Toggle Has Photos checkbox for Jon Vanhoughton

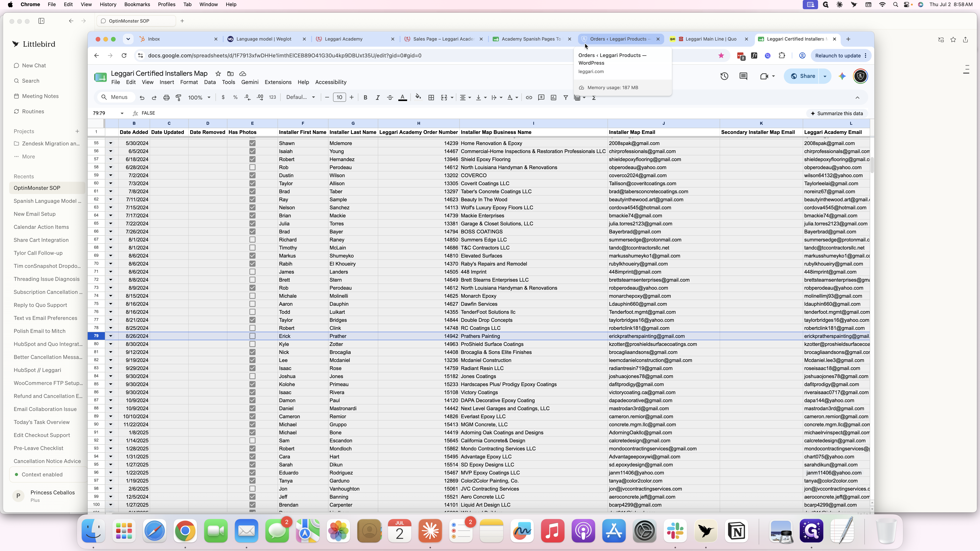point(252,489)
